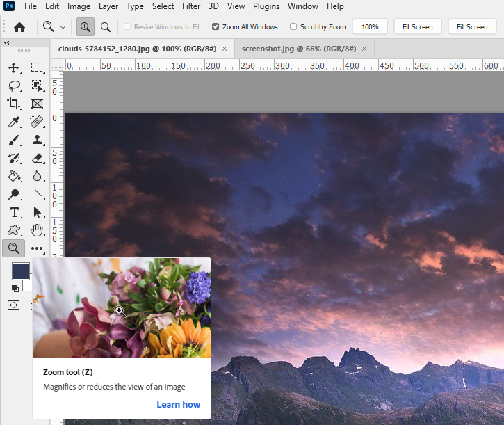This screenshot has width=504, height=425.
Task: Select the Pen tool
Action: tap(38, 194)
